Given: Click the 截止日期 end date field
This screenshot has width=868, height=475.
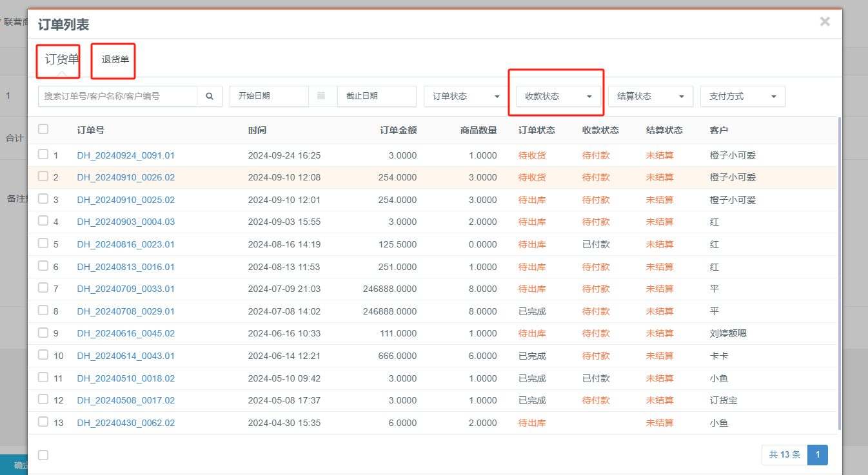Looking at the screenshot, I should [x=377, y=96].
